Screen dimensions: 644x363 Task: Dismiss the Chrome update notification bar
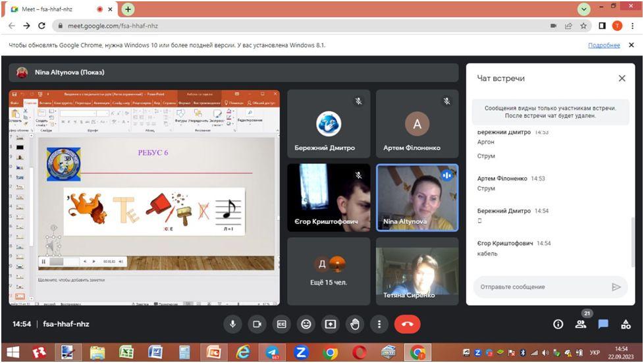tap(631, 45)
